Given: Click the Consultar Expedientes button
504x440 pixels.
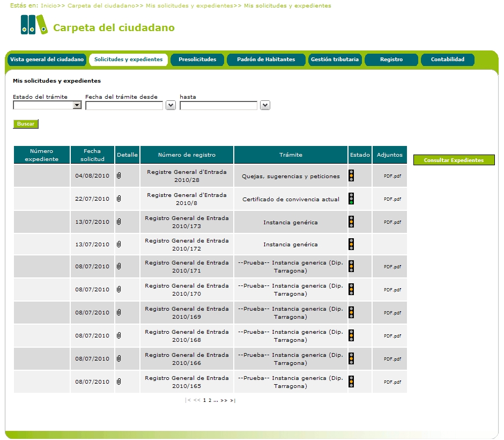Looking at the screenshot, I should pyautogui.click(x=454, y=160).
